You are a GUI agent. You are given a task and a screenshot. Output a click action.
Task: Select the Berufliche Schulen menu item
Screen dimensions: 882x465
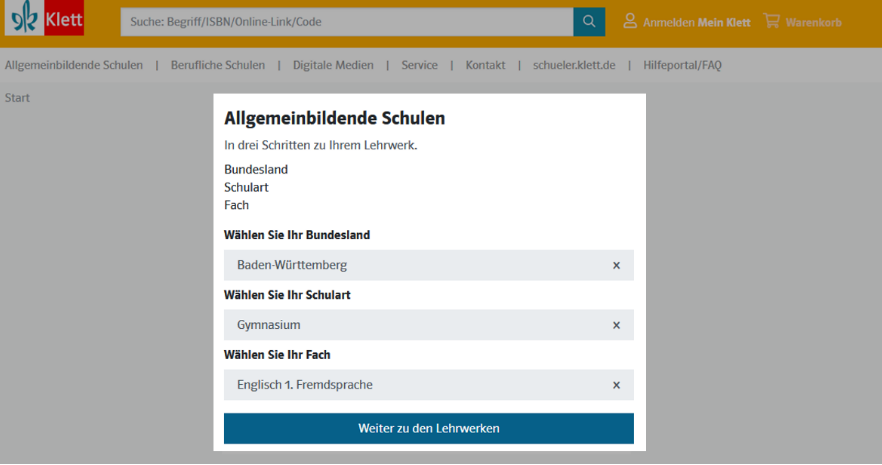(x=218, y=65)
